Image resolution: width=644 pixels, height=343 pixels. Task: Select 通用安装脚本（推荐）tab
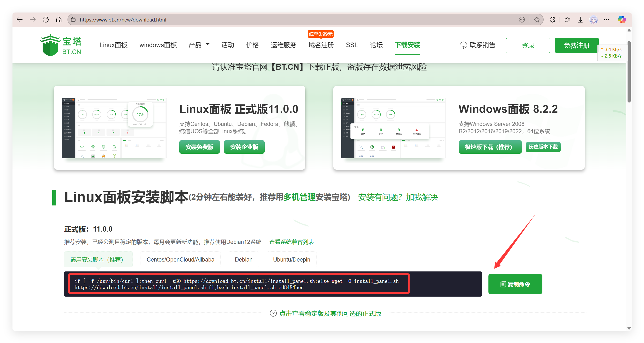98,259
